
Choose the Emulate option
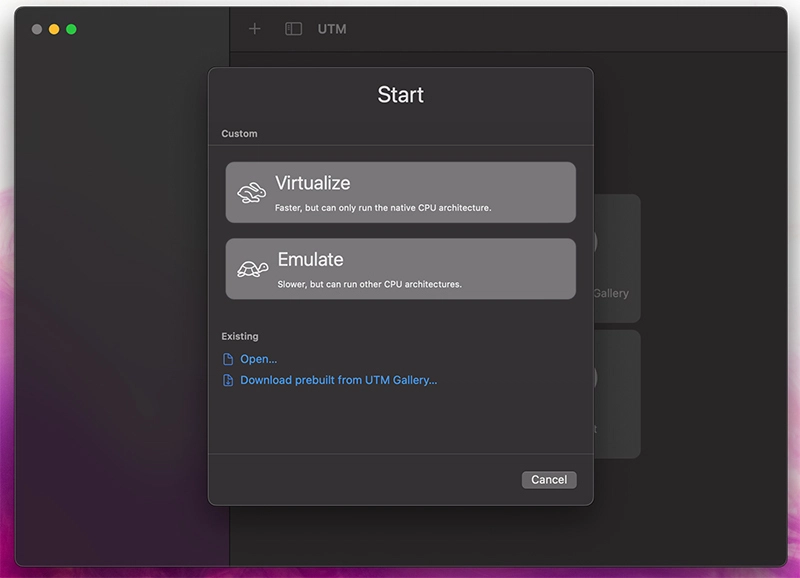[x=401, y=269]
